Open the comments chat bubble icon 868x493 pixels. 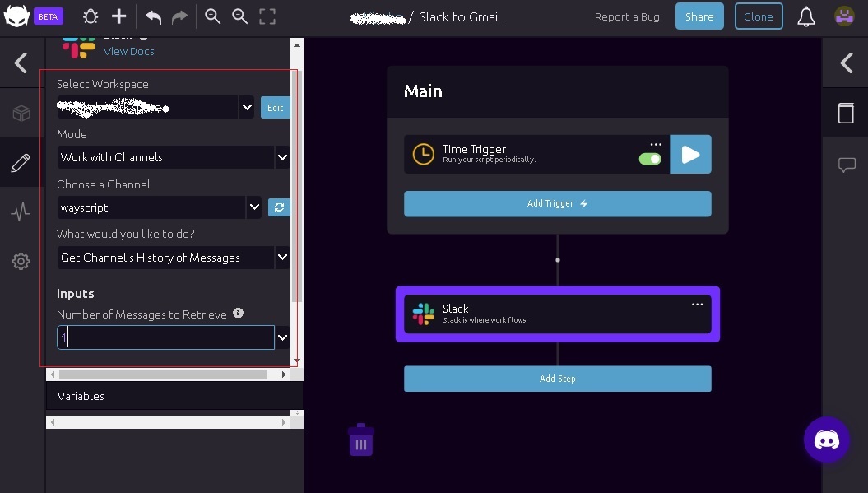847,165
